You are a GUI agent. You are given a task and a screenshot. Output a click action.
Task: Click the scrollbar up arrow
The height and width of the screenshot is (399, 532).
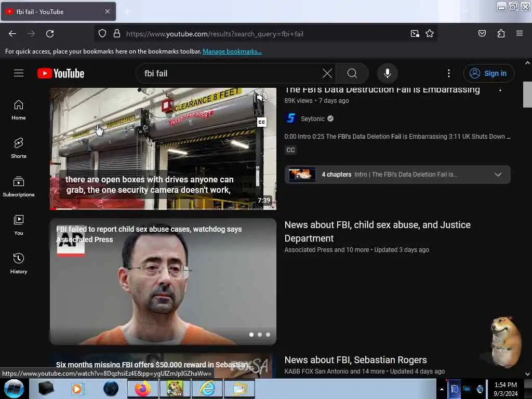pos(527,63)
